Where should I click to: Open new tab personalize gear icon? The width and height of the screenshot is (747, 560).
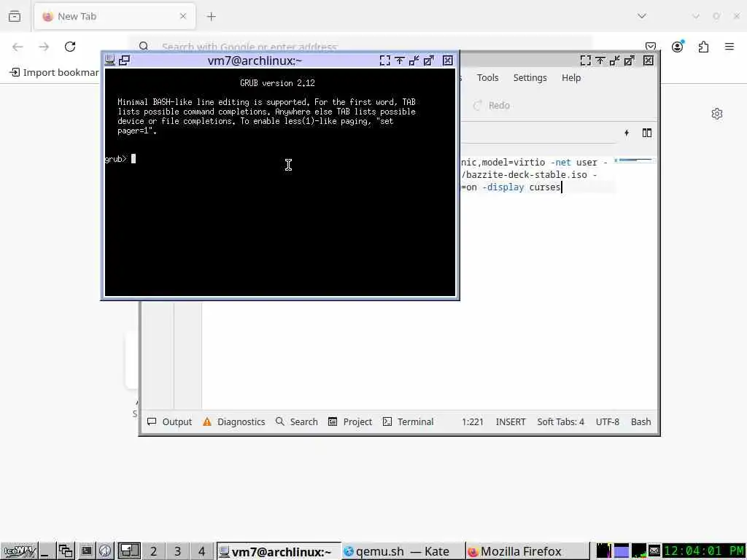[x=716, y=114]
